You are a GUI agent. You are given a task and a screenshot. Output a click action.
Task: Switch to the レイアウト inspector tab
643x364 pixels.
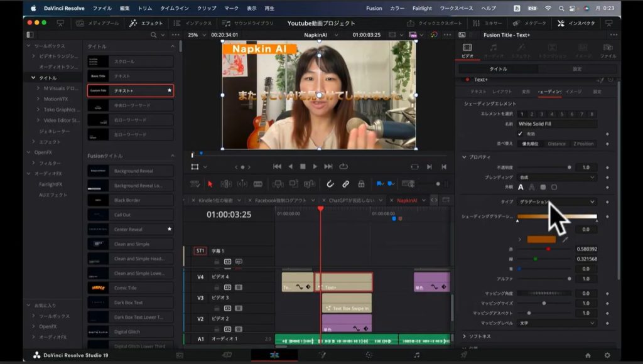tap(502, 92)
